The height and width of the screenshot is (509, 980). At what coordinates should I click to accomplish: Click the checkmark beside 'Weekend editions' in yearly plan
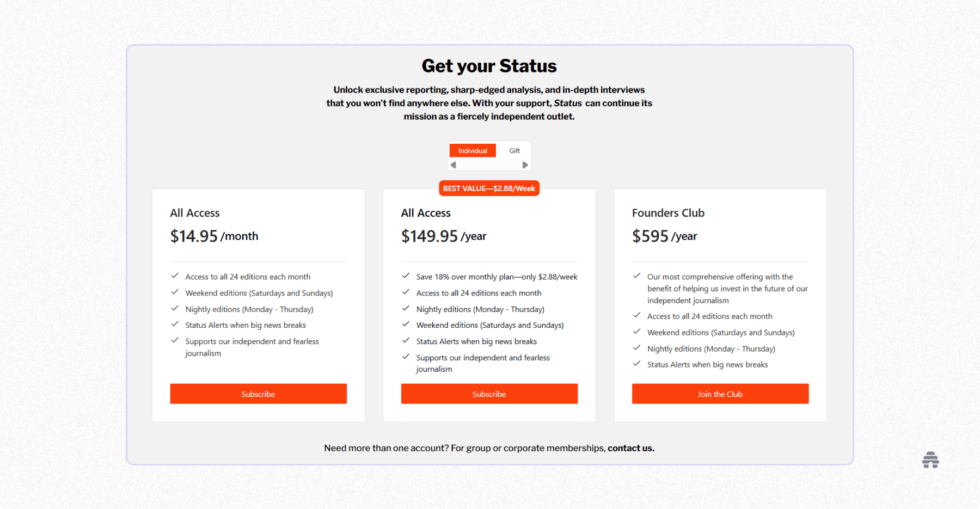pos(406,324)
